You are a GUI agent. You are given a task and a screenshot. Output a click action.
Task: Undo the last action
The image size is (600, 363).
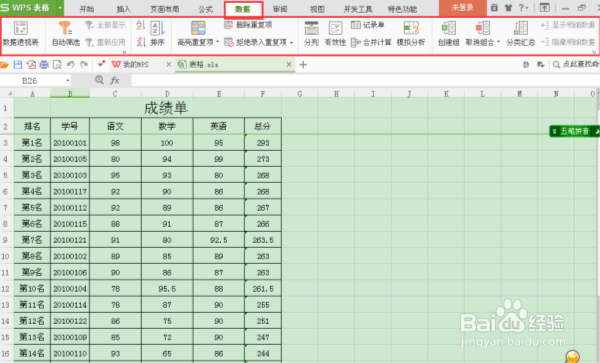point(70,65)
